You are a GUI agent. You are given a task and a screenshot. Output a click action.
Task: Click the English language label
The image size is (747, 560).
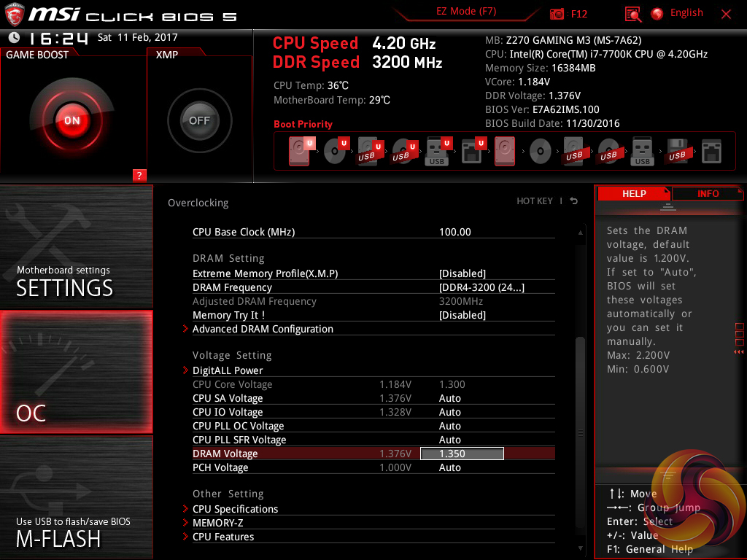tap(686, 13)
